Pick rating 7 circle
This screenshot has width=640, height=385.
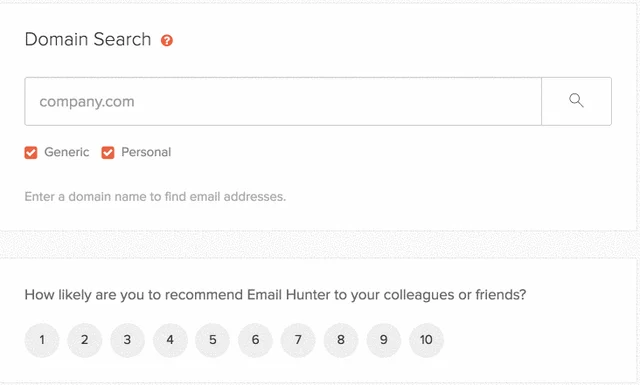pyautogui.click(x=298, y=340)
